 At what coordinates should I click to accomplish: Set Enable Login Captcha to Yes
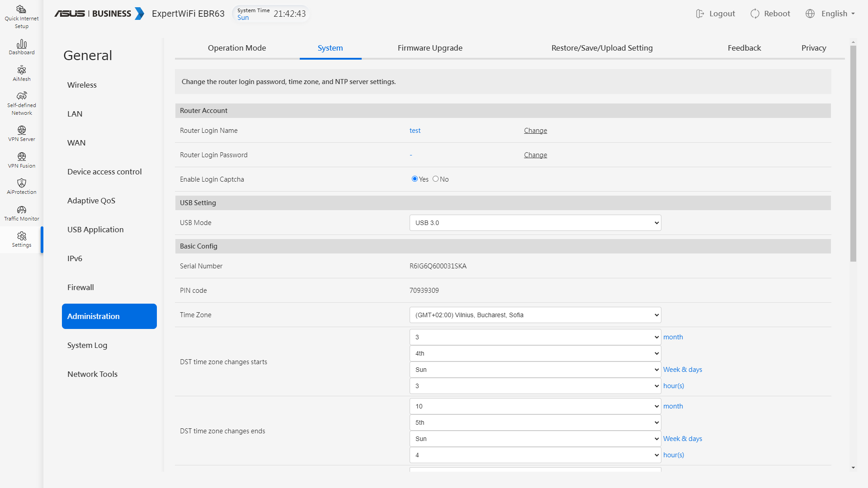pyautogui.click(x=415, y=179)
